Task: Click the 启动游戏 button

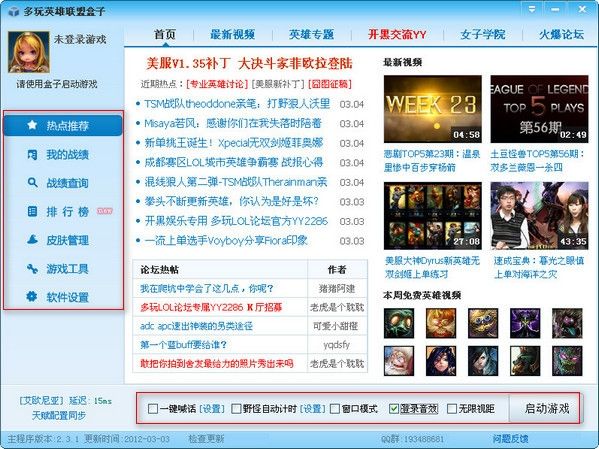Action: [x=546, y=408]
